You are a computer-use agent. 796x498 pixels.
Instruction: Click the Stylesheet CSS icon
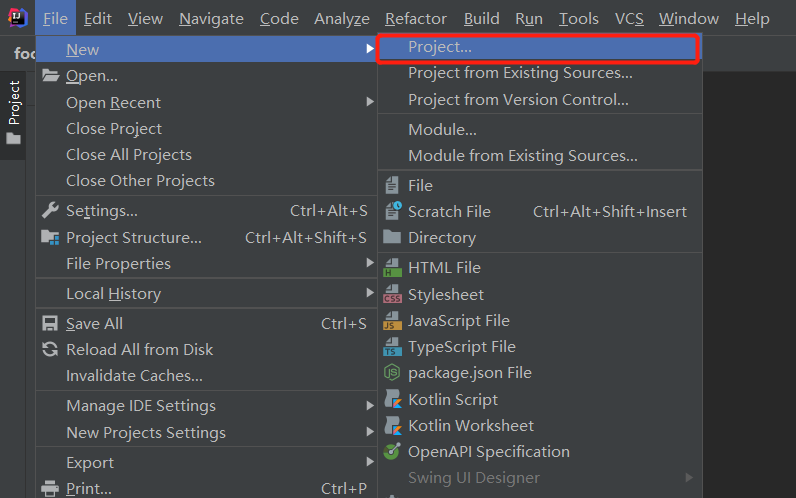coord(392,295)
